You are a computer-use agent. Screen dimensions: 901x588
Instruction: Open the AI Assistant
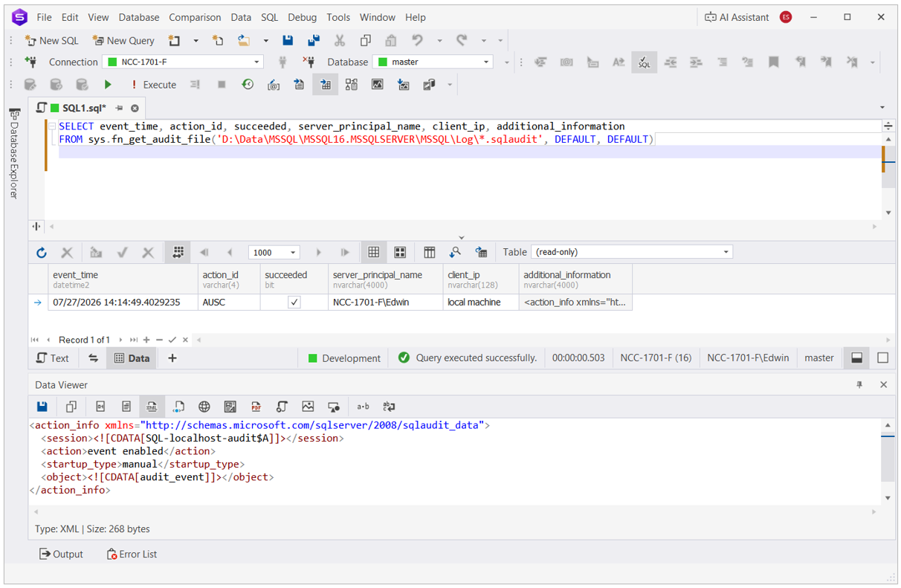pyautogui.click(x=737, y=17)
